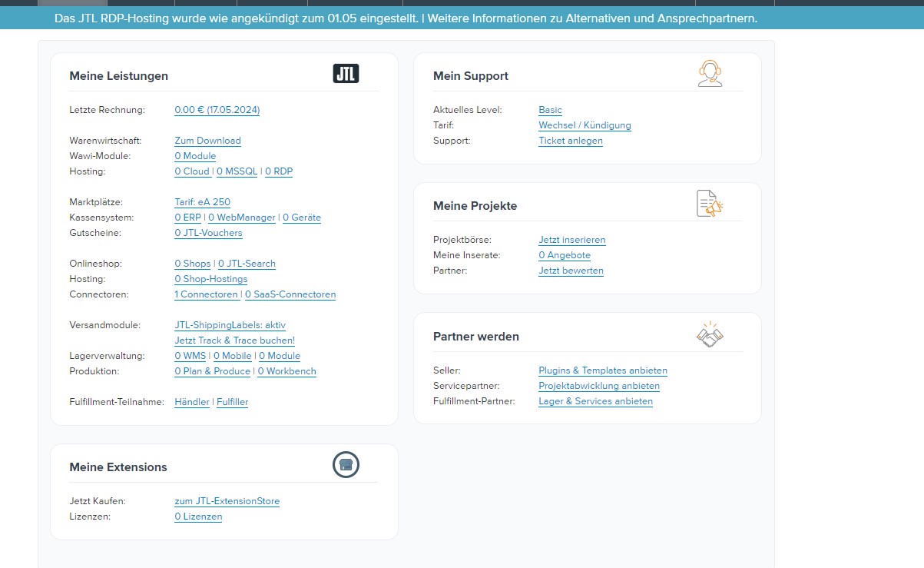Open the 0 Lizenzen link

(x=199, y=517)
